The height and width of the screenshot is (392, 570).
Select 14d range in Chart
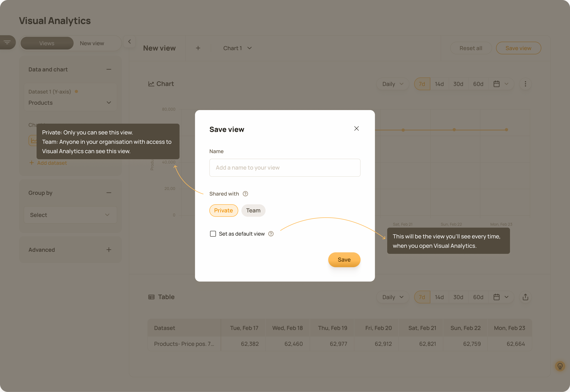click(x=439, y=84)
